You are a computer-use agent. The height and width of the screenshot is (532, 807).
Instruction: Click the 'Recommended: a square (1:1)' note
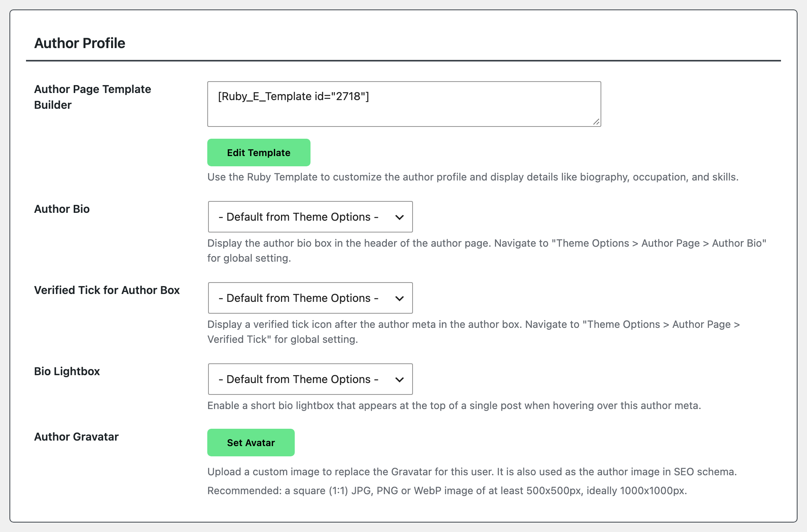pos(447,491)
